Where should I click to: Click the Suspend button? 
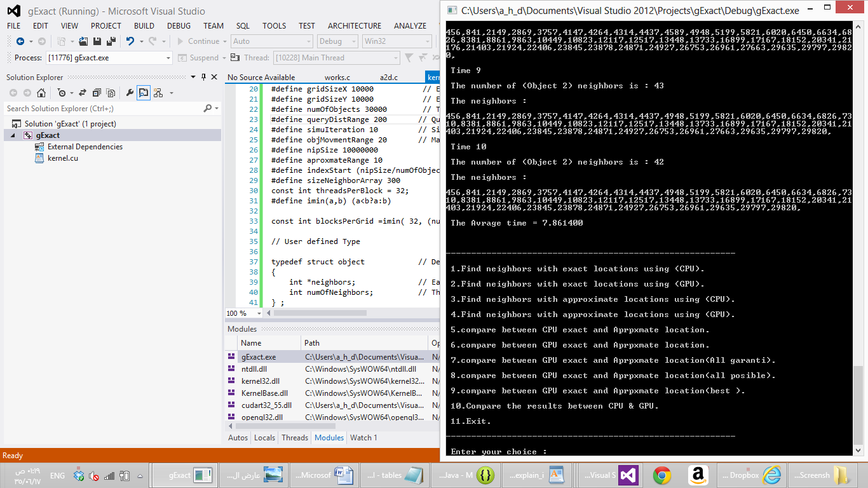tap(199, 58)
